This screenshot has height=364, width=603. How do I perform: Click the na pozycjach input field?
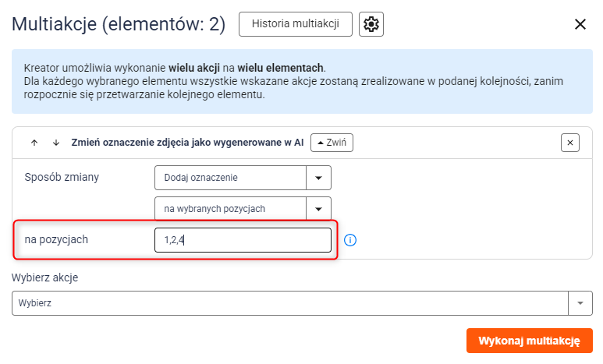[x=243, y=240]
